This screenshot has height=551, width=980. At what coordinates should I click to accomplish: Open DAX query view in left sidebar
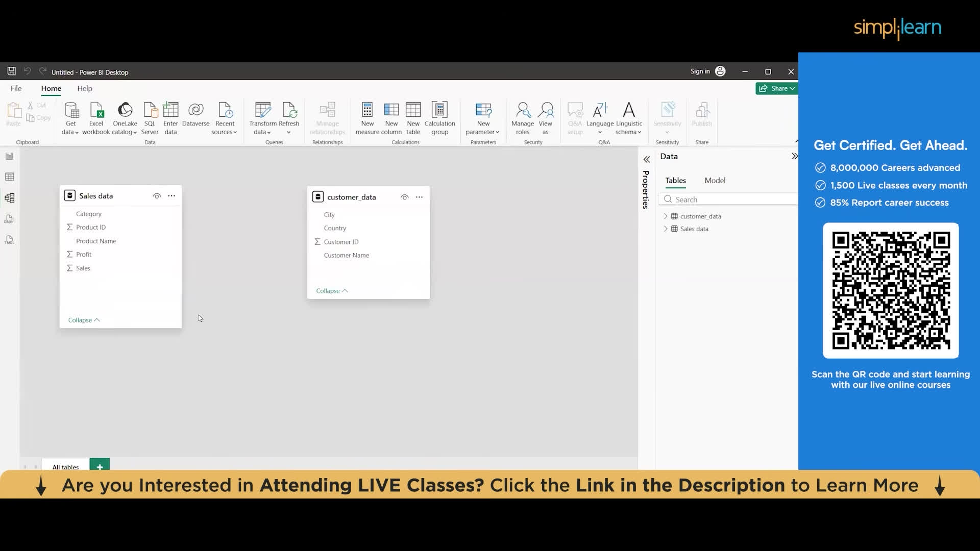(x=9, y=219)
